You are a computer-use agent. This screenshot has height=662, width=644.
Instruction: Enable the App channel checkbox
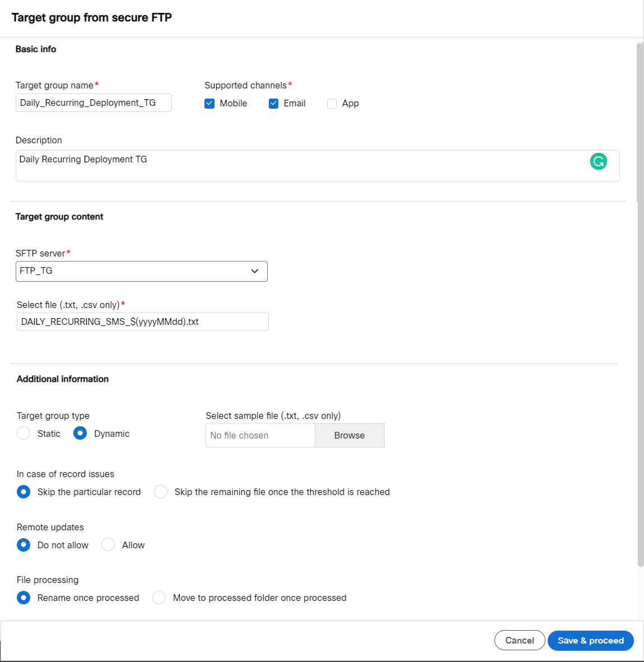click(332, 104)
